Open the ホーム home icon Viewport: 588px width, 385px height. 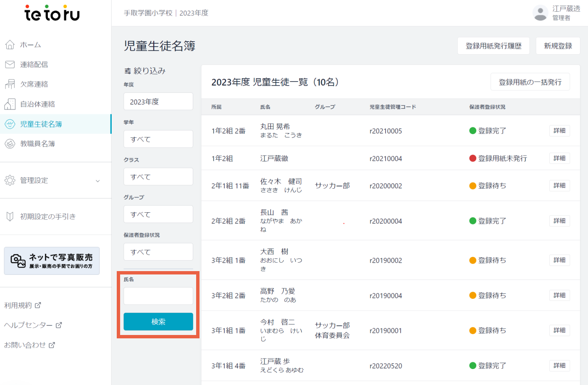(x=10, y=45)
